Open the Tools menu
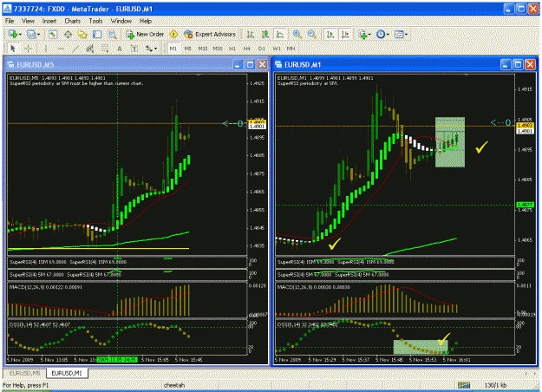 coord(95,21)
